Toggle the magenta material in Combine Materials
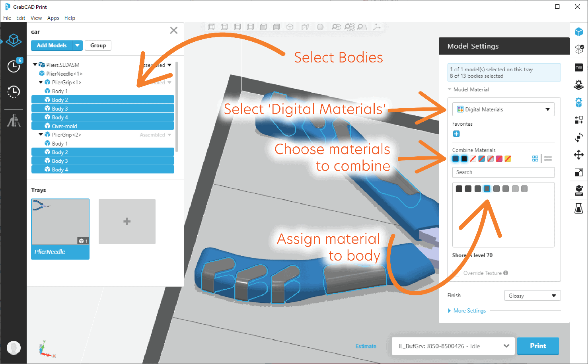Image resolution: width=588 pixels, height=364 pixels. 499,159
